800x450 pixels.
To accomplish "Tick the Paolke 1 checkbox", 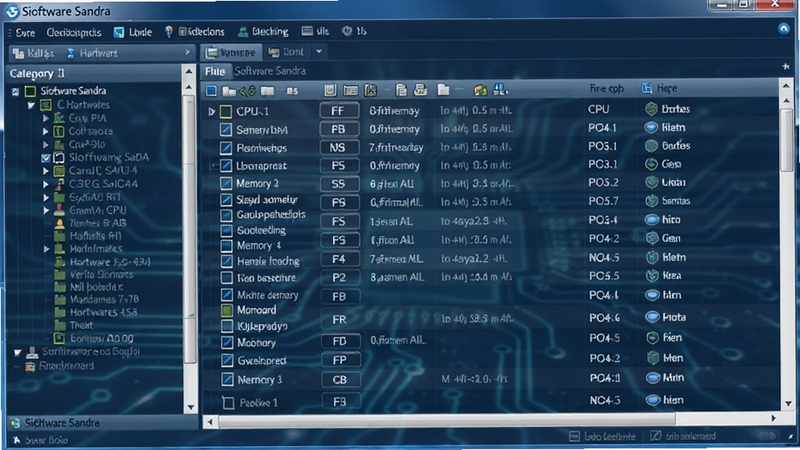I will [x=228, y=403].
